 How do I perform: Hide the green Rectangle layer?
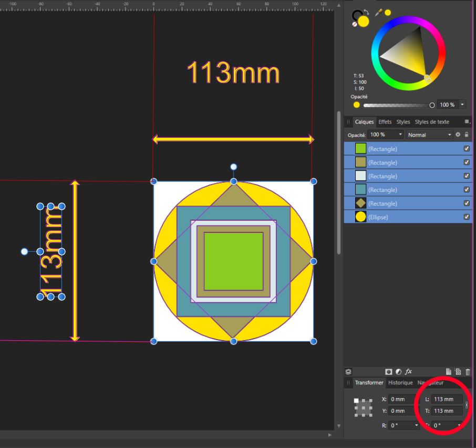point(467,148)
